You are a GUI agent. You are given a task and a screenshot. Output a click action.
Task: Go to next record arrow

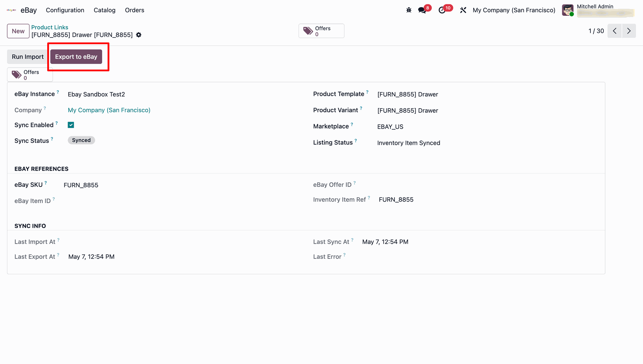click(x=629, y=31)
